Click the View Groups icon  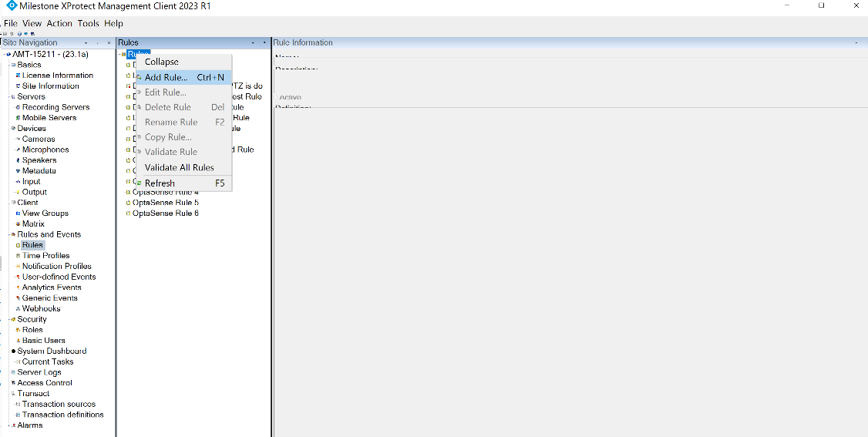coord(18,213)
